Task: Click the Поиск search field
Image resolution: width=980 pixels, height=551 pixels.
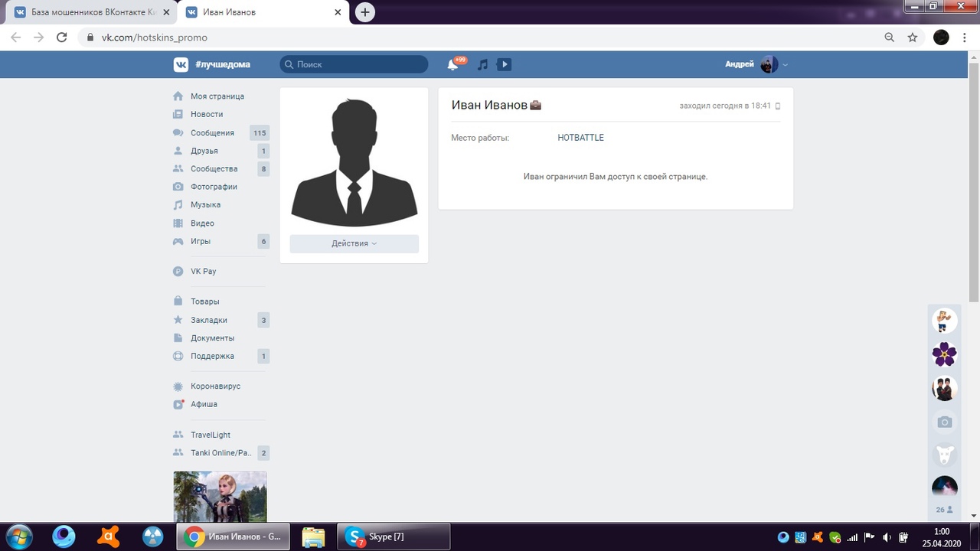Action: [354, 65]
